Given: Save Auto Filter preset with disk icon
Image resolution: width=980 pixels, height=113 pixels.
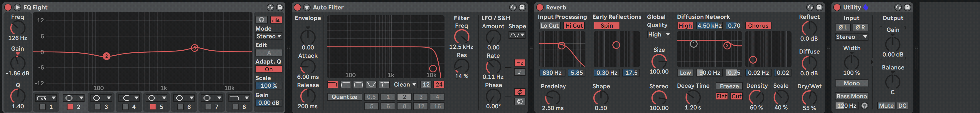Looking at the screenshot, I should click(x=522, y=7).
